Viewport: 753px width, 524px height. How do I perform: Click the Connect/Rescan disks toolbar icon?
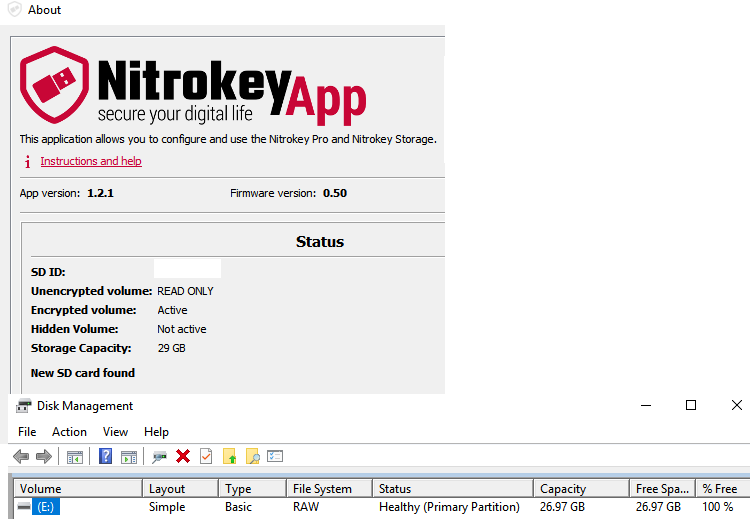click(x=159, y=457)
